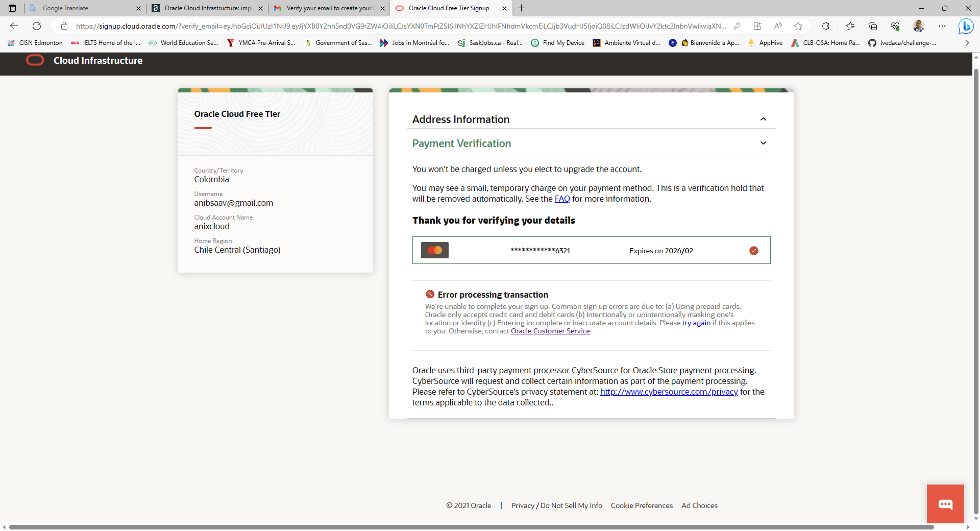Viewport: 980px width, 531px height.
Task: Collapse the Address Information section
Action: (x=763, y=119)
